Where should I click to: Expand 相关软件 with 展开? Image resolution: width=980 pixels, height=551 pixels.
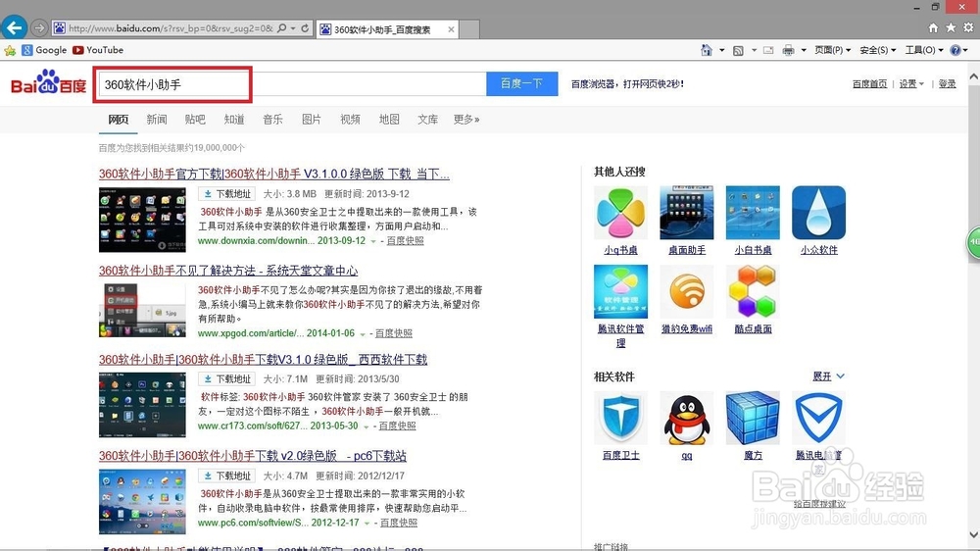pos(829,376)
